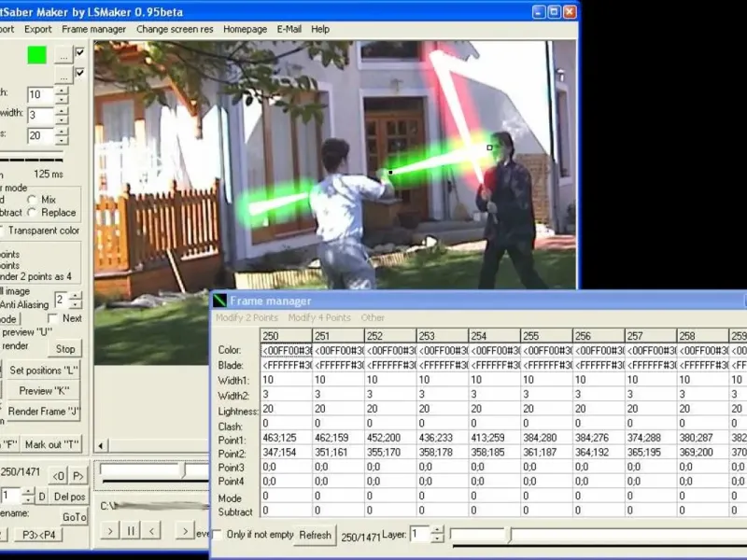
Task: Click the play backward button
Action: [151, 530]
